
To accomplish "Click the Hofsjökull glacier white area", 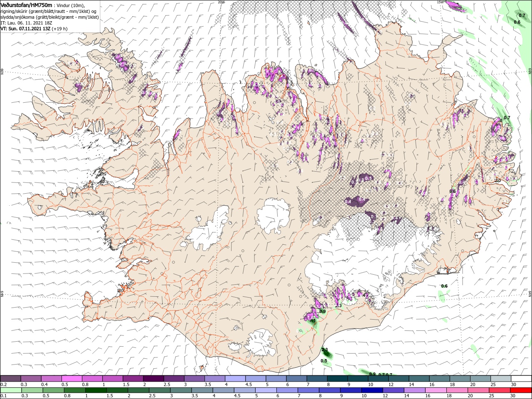I will coord(274,217).
